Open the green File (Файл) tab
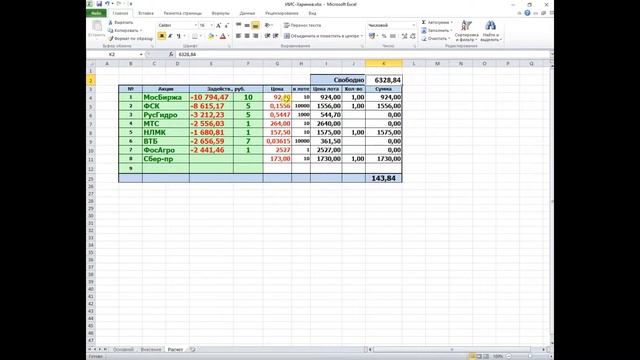This screenshot has height=360, width=640. tap(96, 13)
